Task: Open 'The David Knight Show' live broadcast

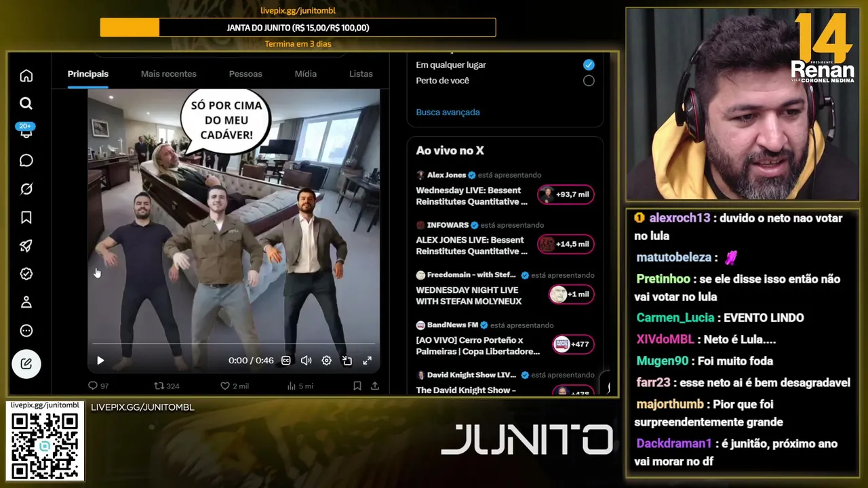Action: click(x=466, y=390)
